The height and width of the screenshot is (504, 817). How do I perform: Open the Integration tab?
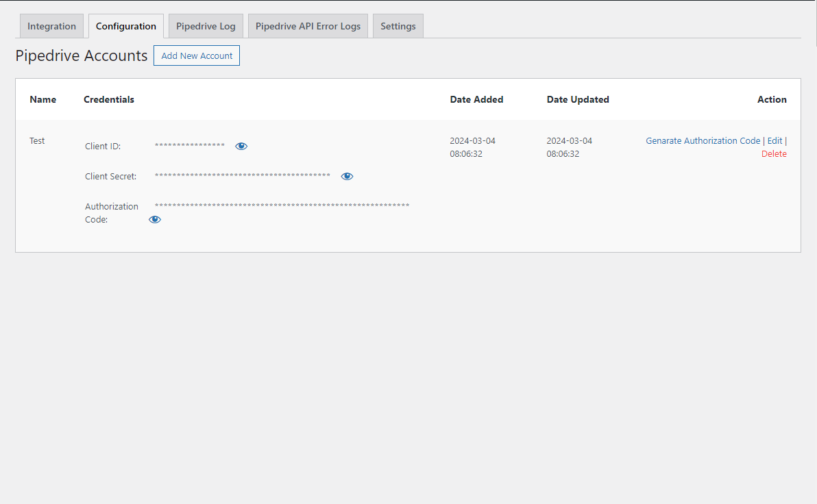51,26
